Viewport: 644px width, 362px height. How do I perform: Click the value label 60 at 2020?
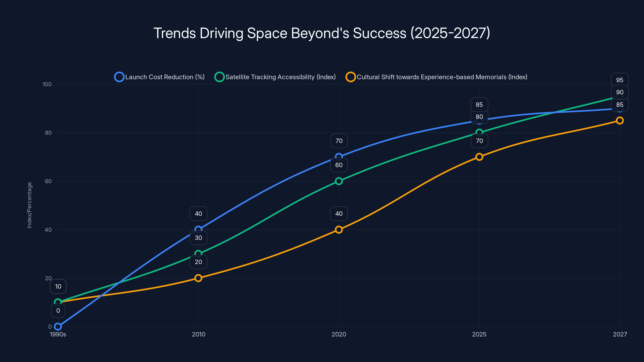[339, 165]
